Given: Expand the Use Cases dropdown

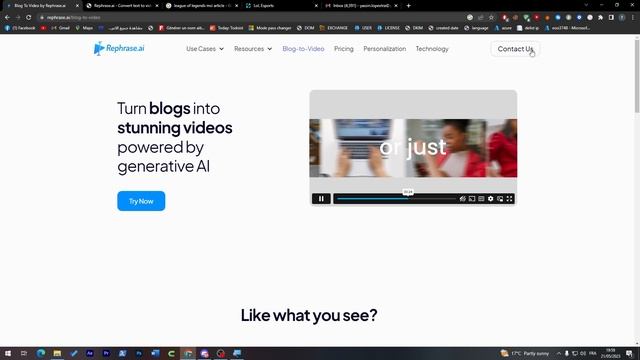Looking at the screenshot, I should pos(205,49).
